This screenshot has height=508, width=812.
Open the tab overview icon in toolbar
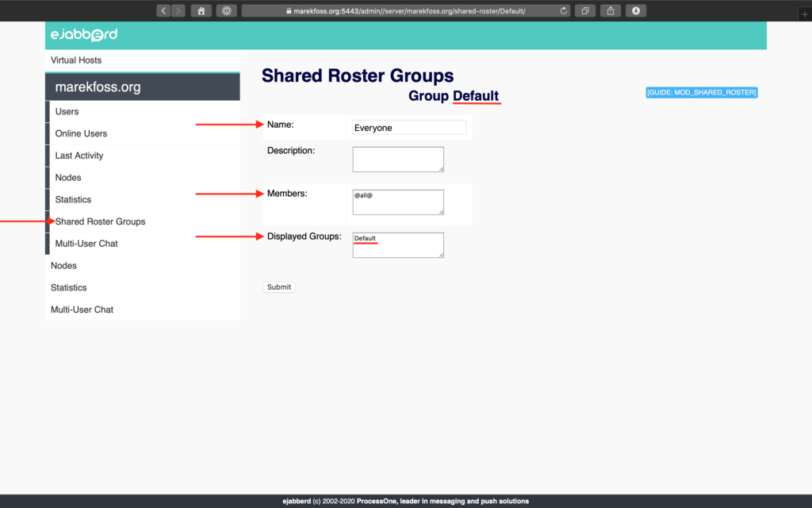[x=586, y=11]
